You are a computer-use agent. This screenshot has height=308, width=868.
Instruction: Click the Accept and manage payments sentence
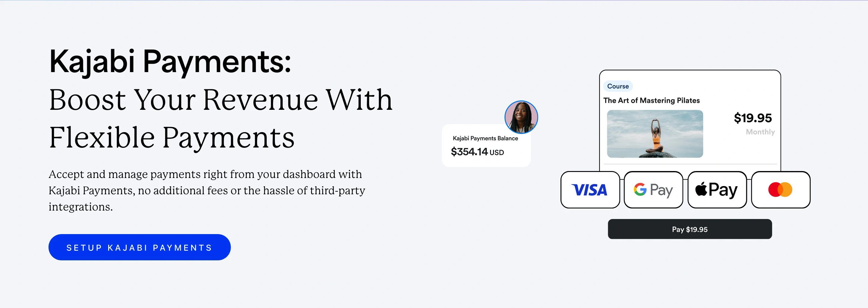pos(207,191)
